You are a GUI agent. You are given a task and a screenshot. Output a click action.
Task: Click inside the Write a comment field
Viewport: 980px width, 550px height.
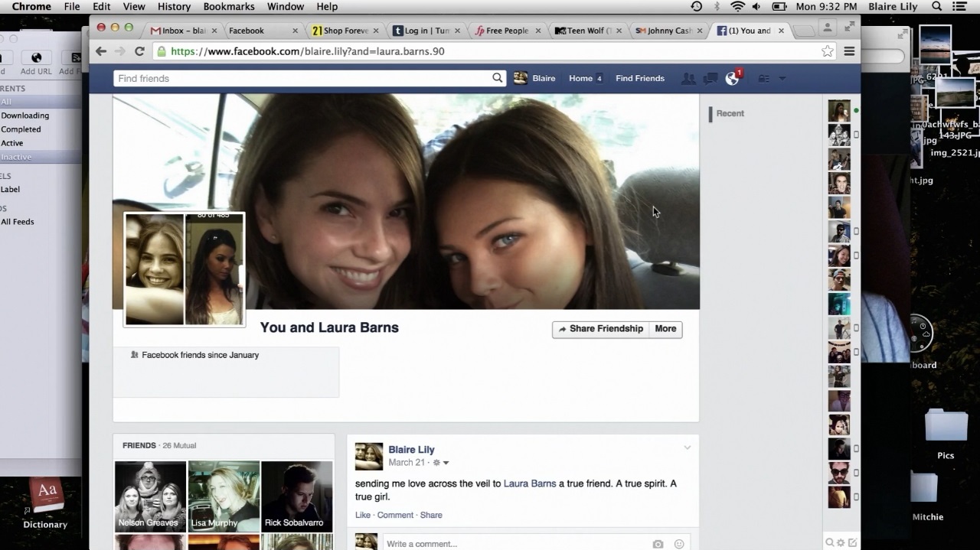point(513,544)
